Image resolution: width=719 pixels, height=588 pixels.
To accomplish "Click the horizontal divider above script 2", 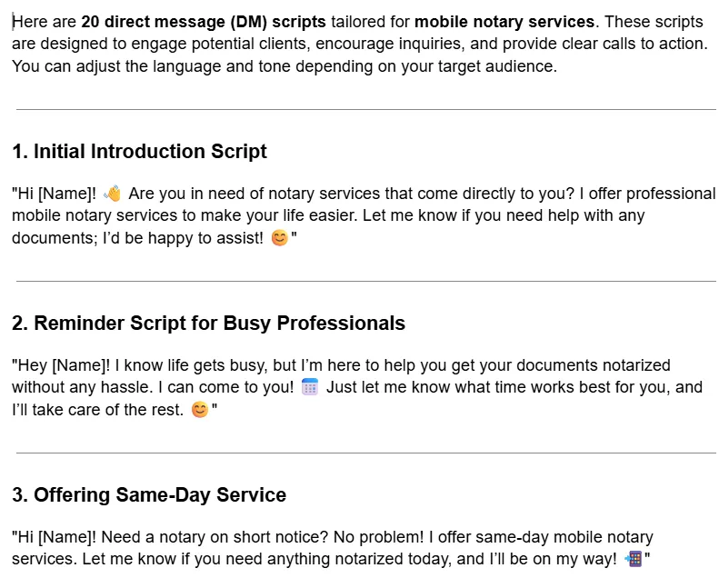I will tap(366, 282).
